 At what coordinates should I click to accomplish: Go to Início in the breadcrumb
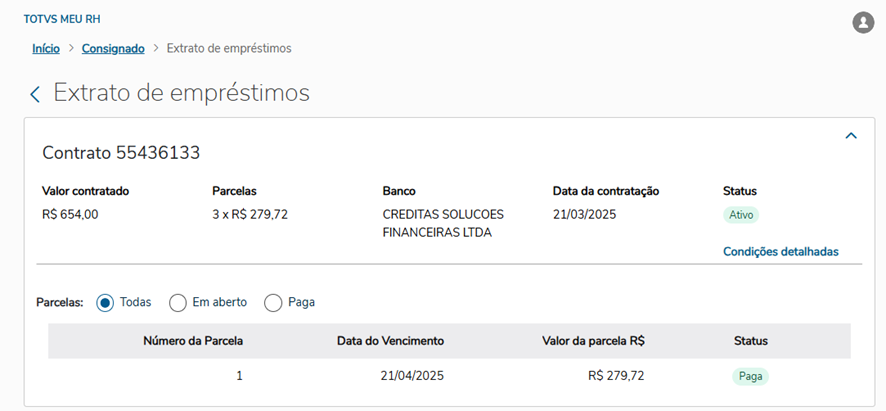coord(46,48)
